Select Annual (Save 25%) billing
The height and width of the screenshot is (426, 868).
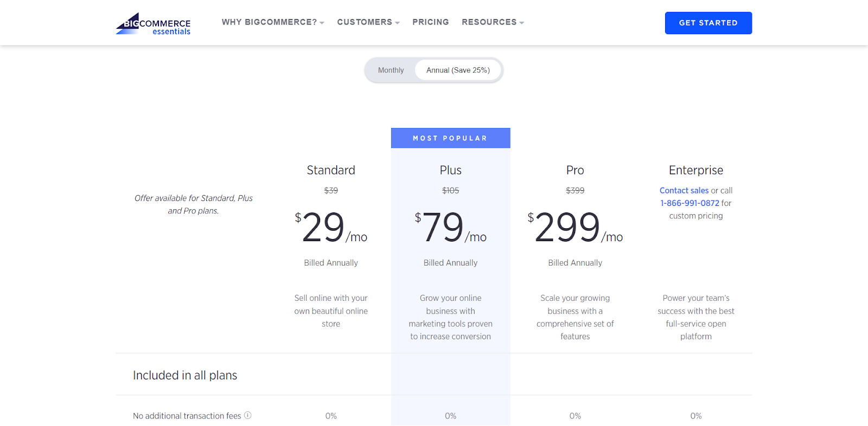(x=458, y=70)
